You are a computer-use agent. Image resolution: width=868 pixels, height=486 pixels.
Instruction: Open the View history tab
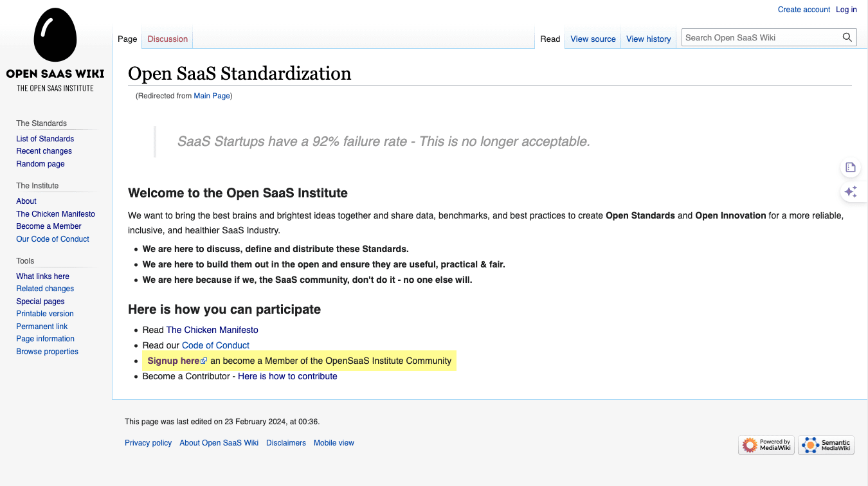click(x=648, y=39)
